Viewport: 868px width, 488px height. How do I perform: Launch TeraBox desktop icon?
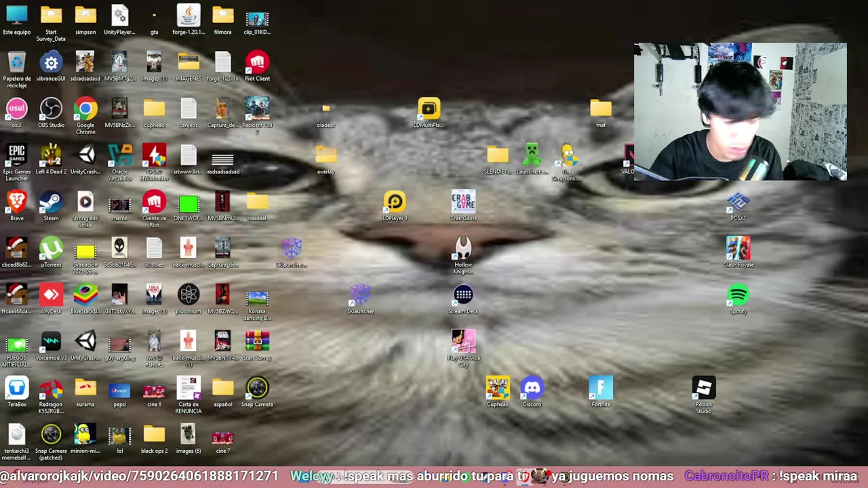[x=17, y=392]
